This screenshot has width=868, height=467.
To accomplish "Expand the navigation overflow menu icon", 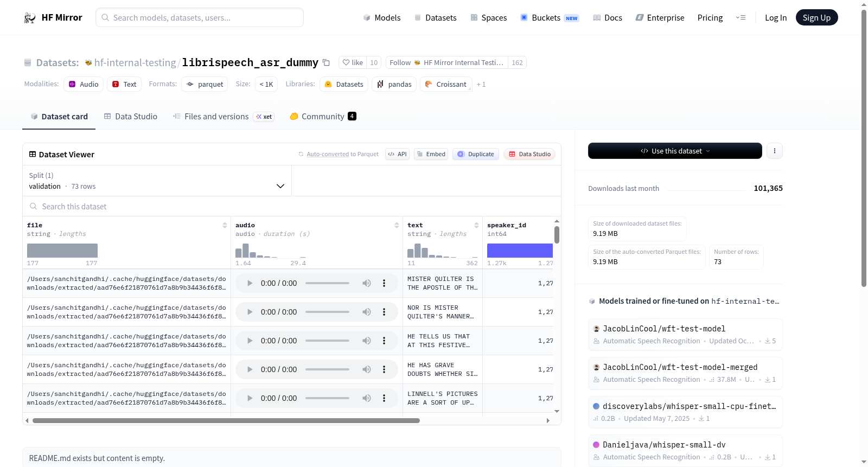I will (x=741, y=17).
